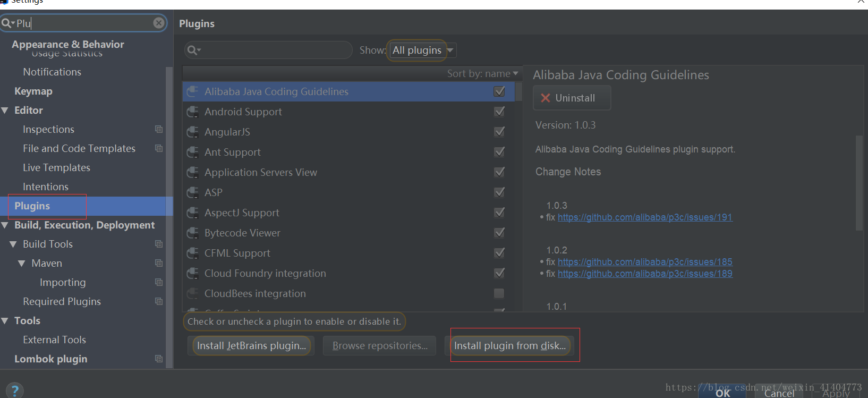Click the Bytecode Viewer plugin icon
Viewport: 868px width, 398px height.
pos(193,233)
